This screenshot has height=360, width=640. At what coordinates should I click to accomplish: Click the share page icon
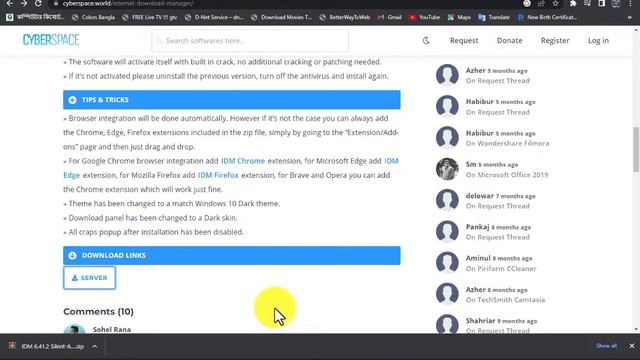tap(541, 3)
